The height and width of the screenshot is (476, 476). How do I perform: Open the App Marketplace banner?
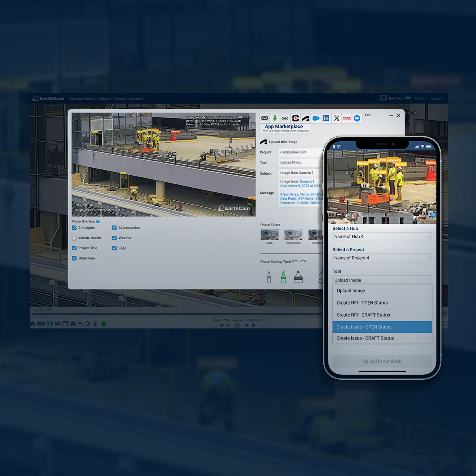click(285, 128)
